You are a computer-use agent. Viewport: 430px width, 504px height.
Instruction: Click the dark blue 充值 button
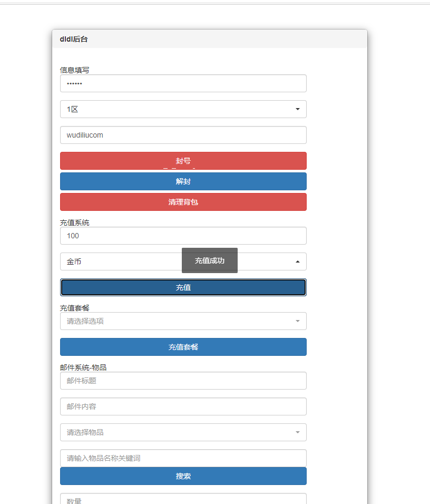(183, 287)
